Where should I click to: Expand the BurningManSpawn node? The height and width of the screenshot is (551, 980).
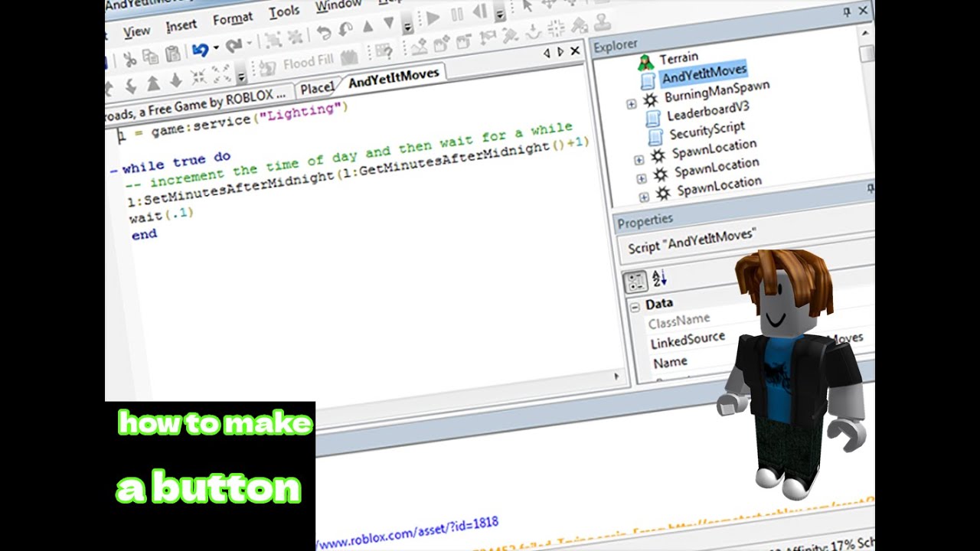(x=631, y=104)
